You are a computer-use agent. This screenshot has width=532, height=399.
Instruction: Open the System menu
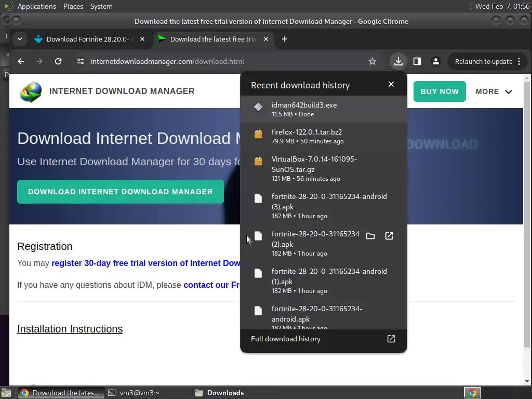(x=101, y=6)
